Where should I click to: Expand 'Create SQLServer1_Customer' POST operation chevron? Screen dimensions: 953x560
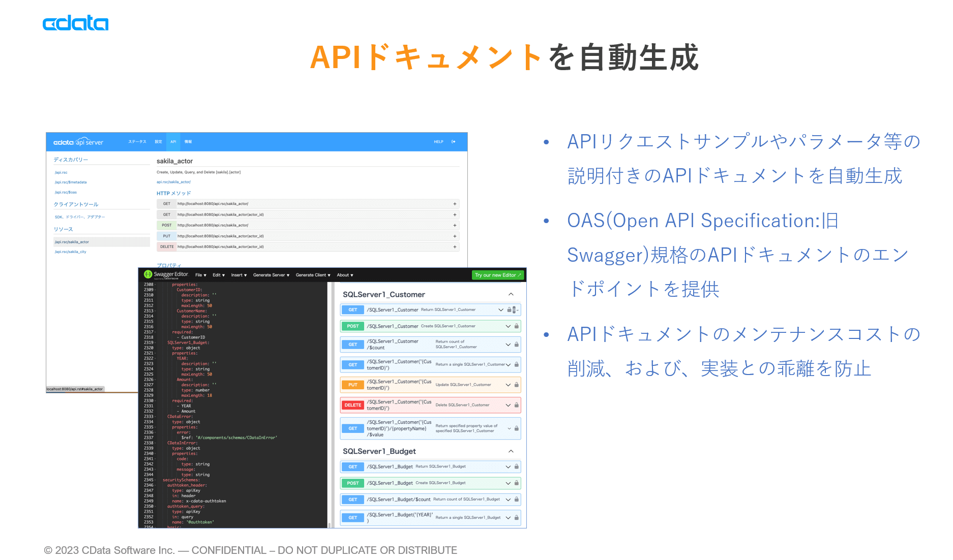click(508, 326)
